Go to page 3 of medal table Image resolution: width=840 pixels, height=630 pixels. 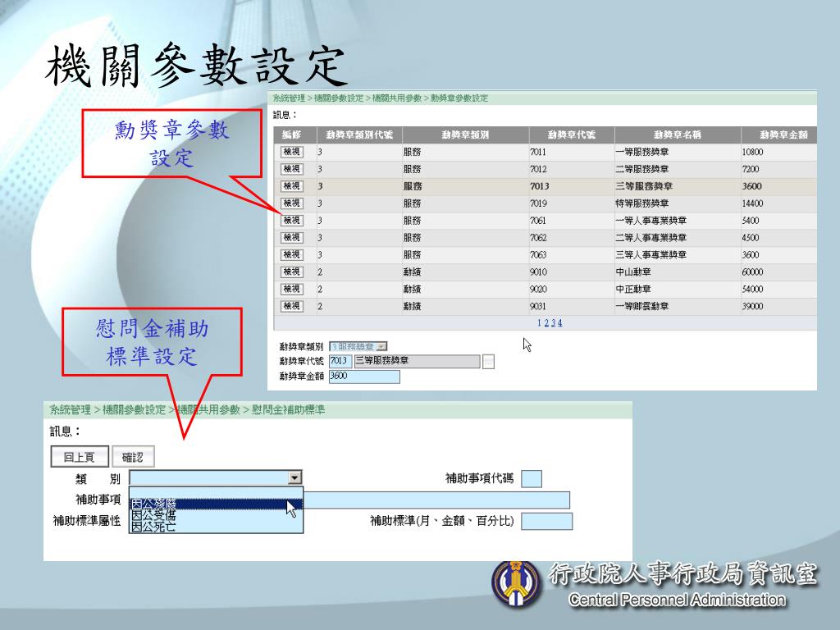554,322
